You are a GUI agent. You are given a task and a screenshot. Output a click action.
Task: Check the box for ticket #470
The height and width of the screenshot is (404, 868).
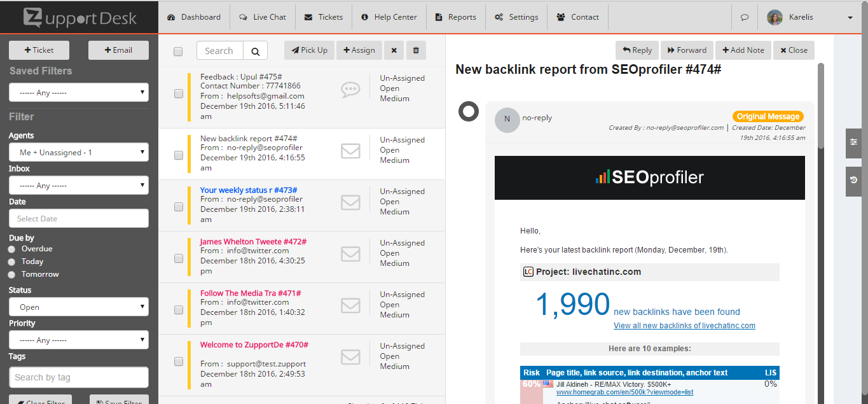click(178, 361)
